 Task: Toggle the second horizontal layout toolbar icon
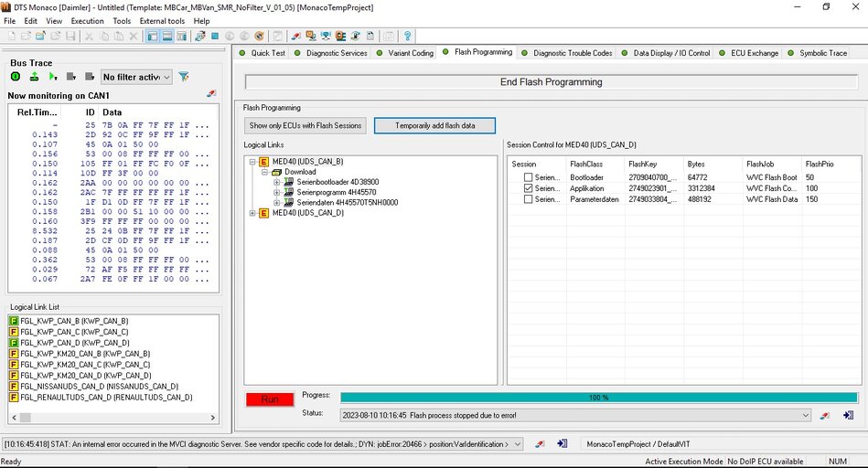167,36
